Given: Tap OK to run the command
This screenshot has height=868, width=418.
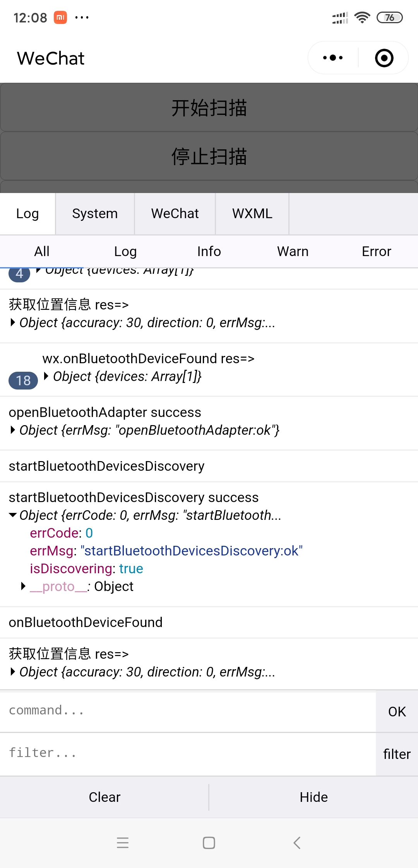Looking at the screenshot, I should (x=397, y=711).
